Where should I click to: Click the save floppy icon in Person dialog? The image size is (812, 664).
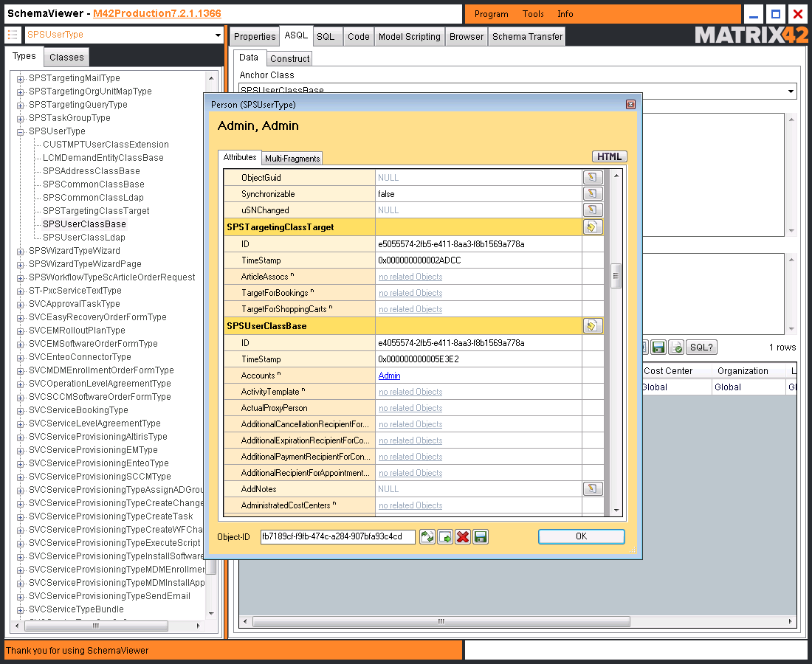click(480, 536)
